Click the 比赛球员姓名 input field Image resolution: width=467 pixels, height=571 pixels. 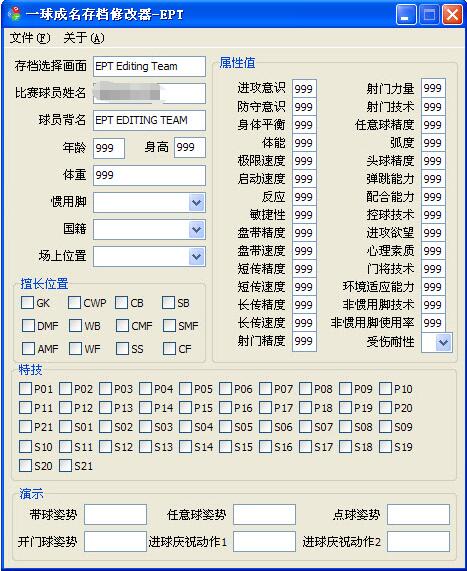point(149,93)
